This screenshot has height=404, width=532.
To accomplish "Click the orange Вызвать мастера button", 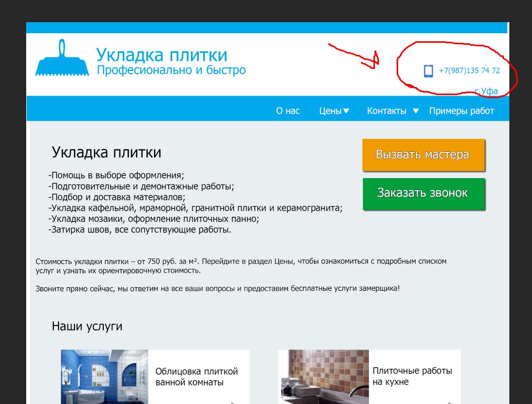I will click(x=423, y=154).
